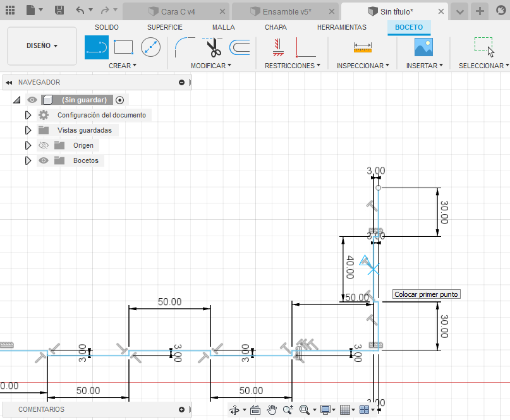This screenshot has height=420, width=510.
Task: Select the Offset tool
Action: [x=240, y=47]
